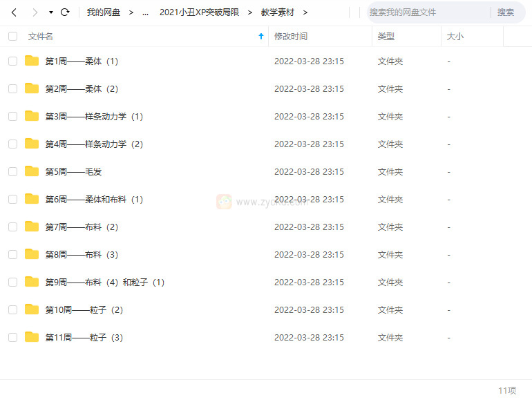Go to 我的网盘 in breadcrumb
The width and height of the screenshot is (532, 402).
104,12
